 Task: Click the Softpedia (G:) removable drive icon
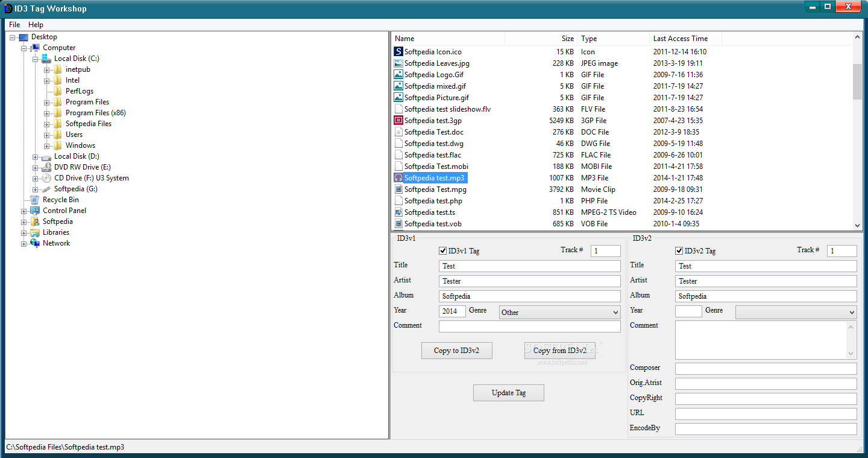46,189
